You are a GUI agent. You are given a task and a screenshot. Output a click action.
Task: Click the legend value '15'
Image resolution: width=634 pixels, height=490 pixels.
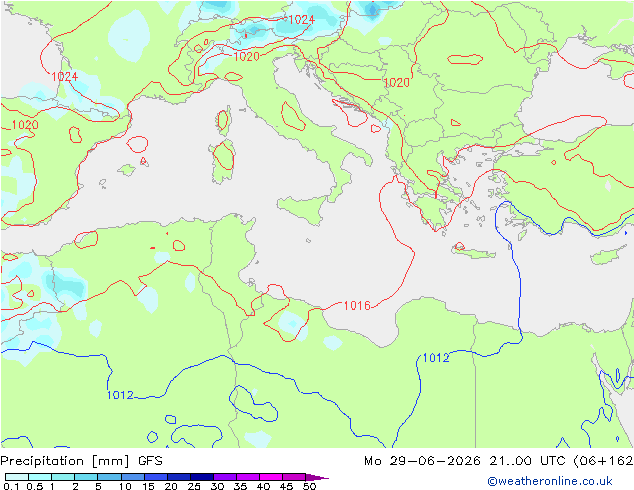[x=148, y=486]
